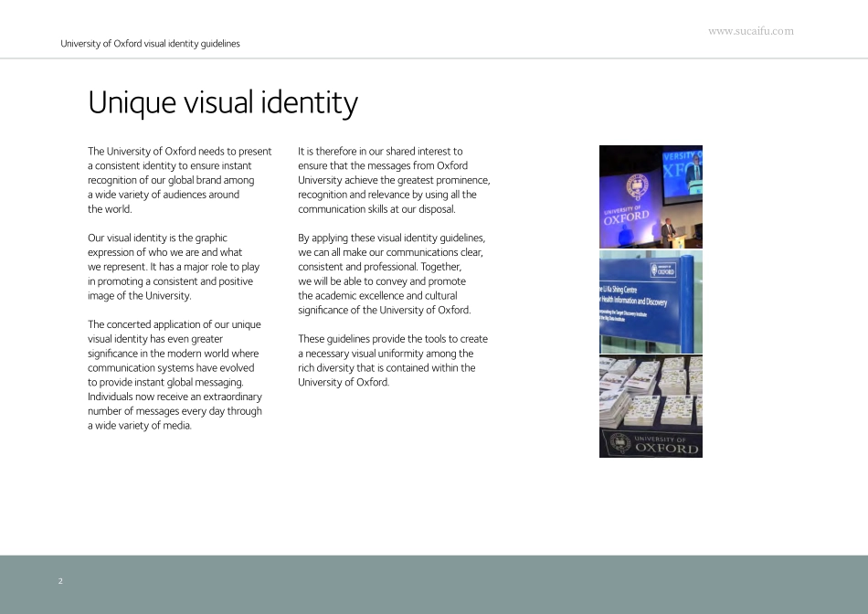This screenshot has width=868, height=614.
Task: Click paragraph starting 'The University of Oxford needs'
Action: tap(179, 180)
